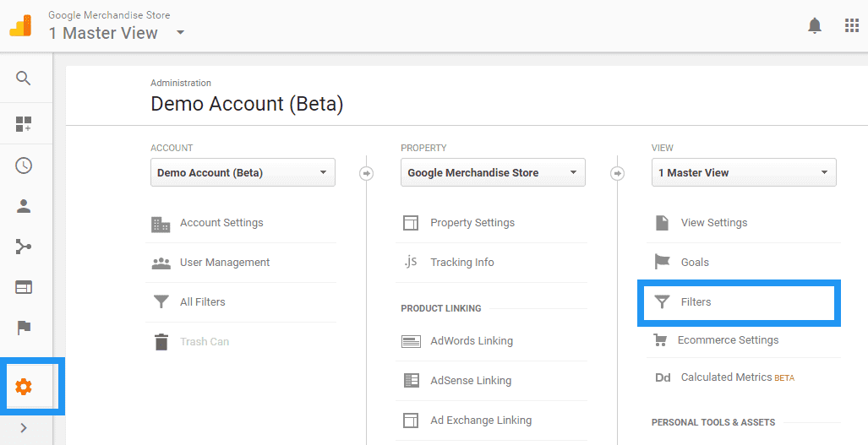The width and height of the screenshot is (868, 445).
Task: Open Customization dashboards icon in sidebar
Action: [24, 124]
